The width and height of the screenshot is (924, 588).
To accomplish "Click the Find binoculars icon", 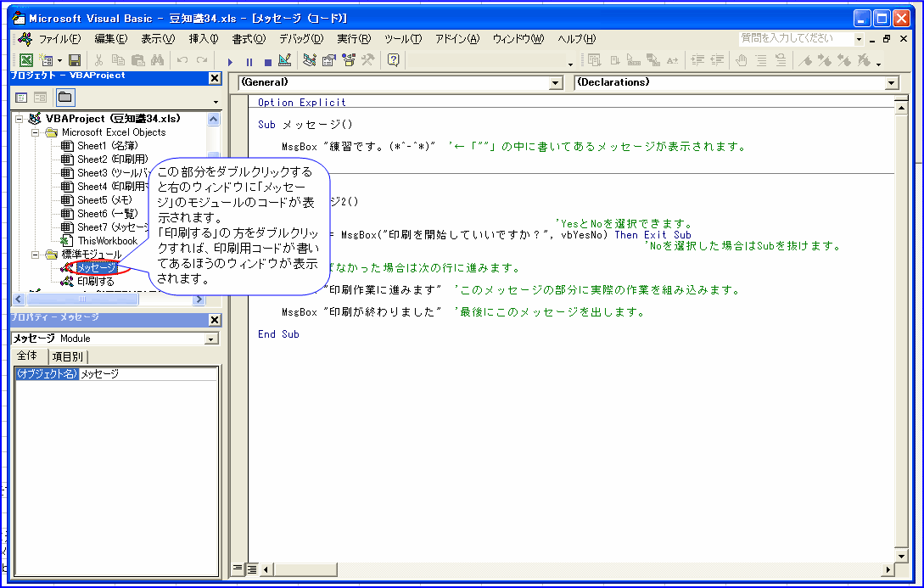I will click(157, 60).
